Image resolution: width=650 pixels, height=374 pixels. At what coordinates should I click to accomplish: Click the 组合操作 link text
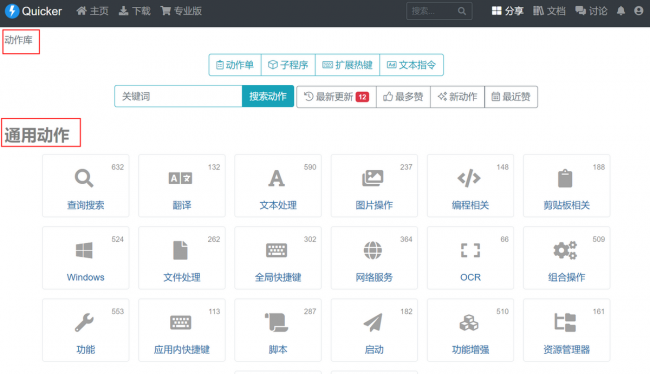(x=566, y=277)
